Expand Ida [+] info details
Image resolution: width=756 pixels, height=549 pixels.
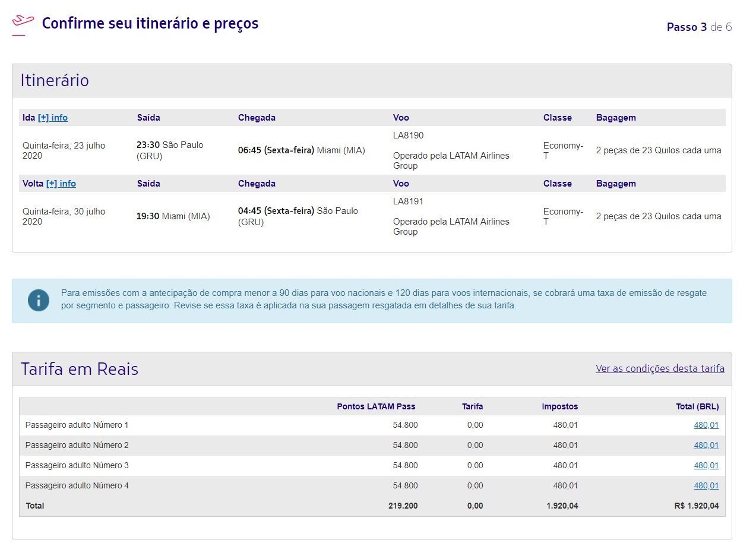point(53,118)
